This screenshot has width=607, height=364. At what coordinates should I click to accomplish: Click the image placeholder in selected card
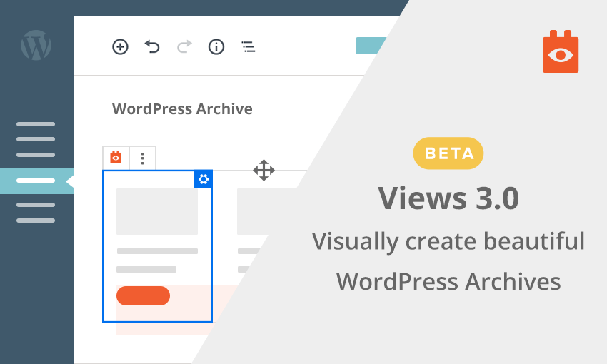point(157,211)
